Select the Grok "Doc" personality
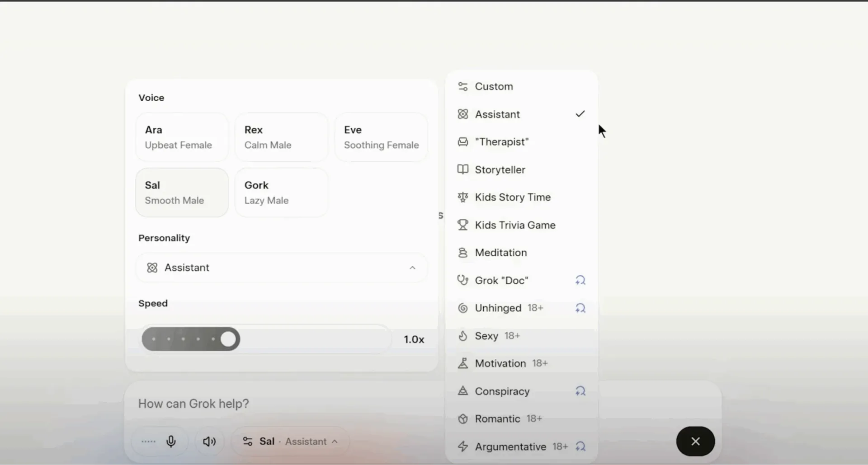The height and width of the screenshot is (465, 868). pos(521,280)
